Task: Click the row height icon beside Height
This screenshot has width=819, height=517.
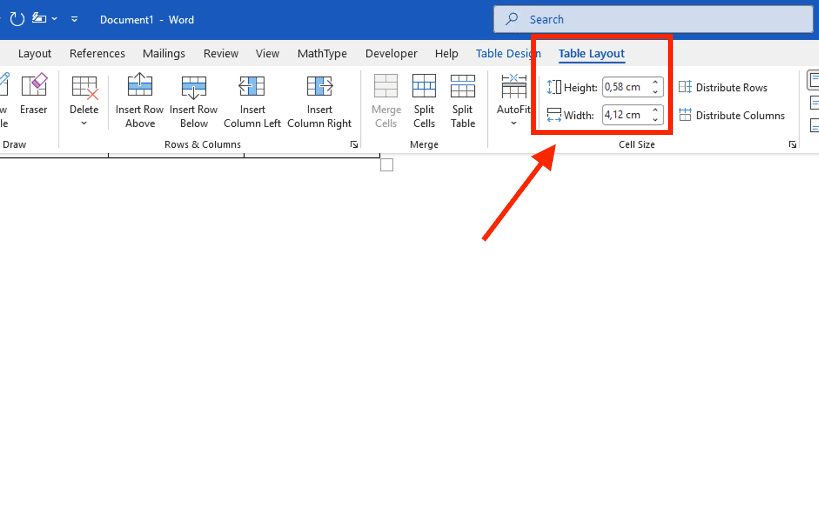Action: coord(554,87)
